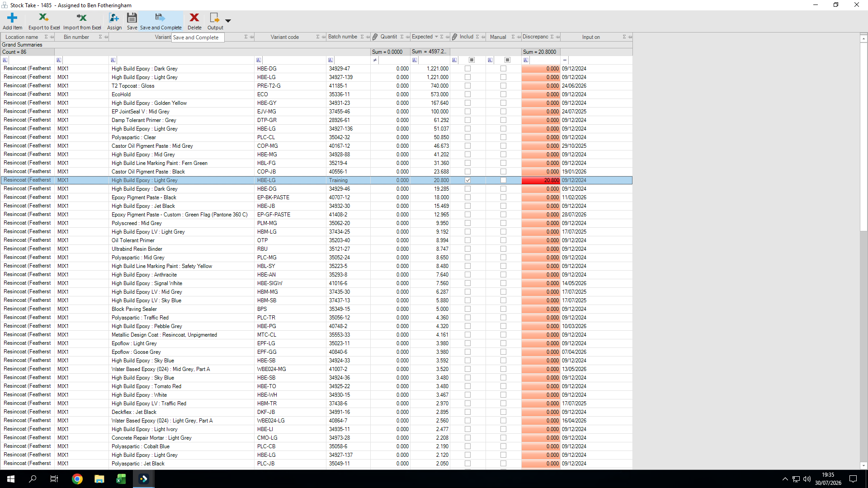Click batch number 41185-1 cell
The height and width of the screenshot is (488, 868).
349,86
